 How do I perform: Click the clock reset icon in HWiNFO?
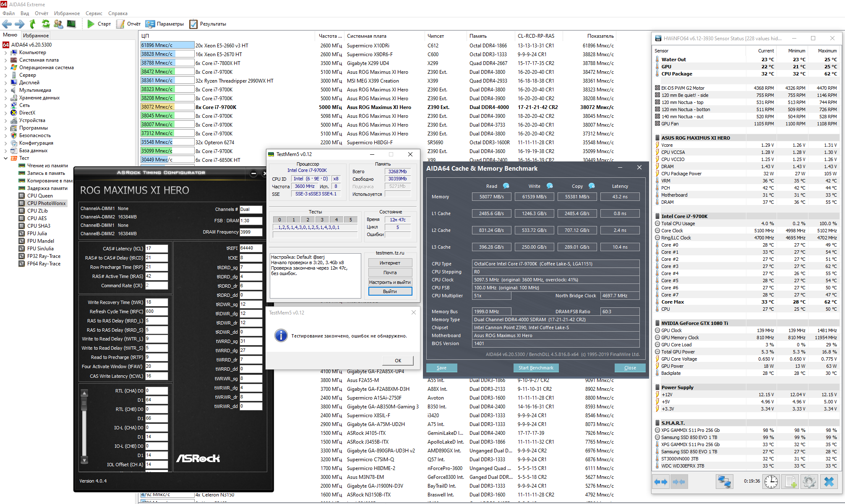point(771,482)
